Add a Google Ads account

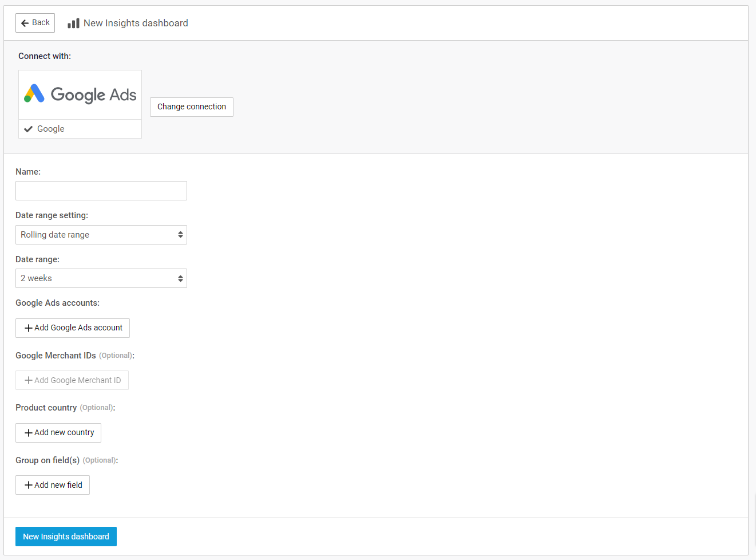tap(73, 328)
